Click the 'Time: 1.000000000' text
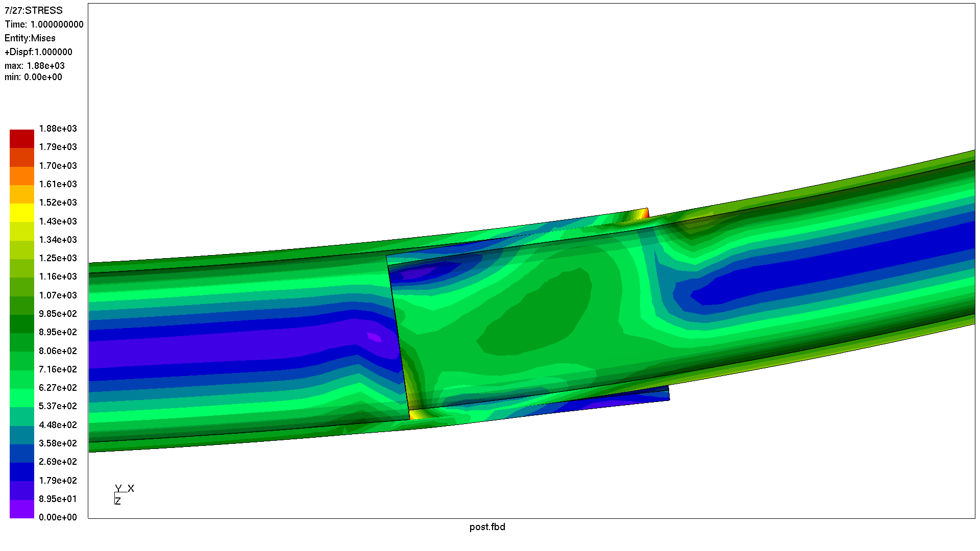The image size is (980, 551). click(x=44, y=24)
